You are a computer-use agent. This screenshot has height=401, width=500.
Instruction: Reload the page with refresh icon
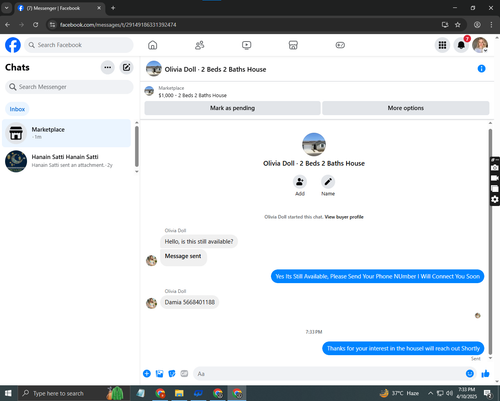pyautogui.click(x=35, y=25)
